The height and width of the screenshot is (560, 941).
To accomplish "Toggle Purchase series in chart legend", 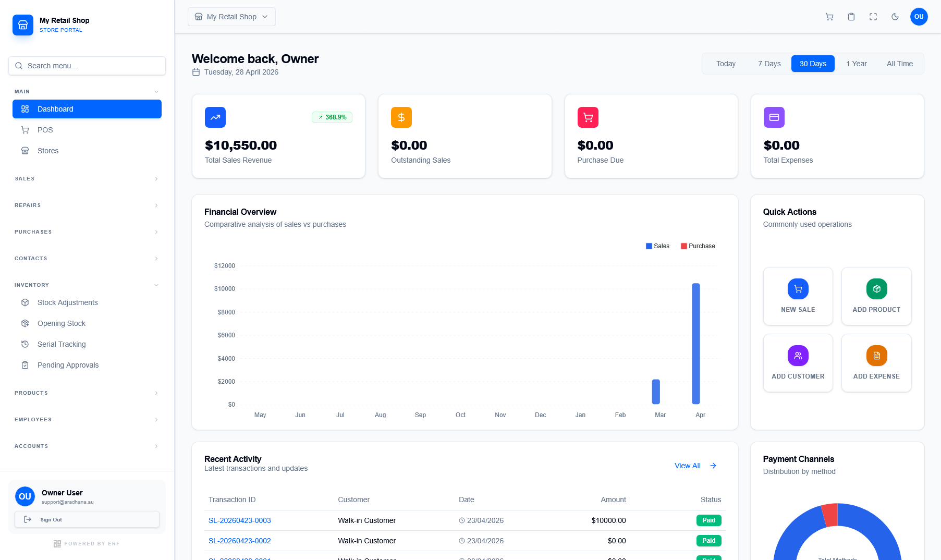I will click(x=698, y=246).
